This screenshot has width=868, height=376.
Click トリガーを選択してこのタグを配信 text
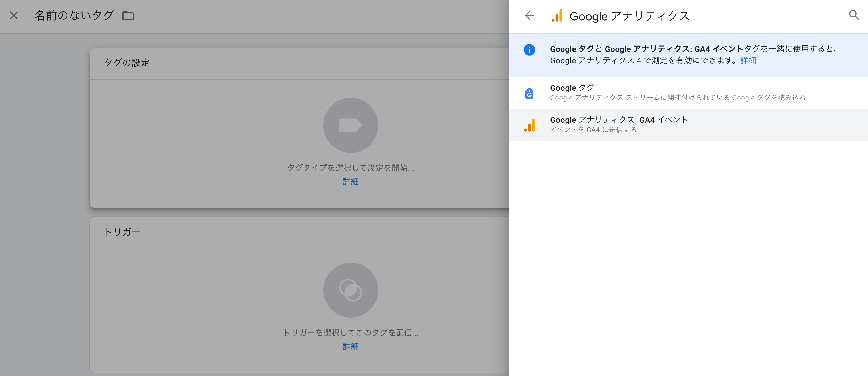[351, 333]
